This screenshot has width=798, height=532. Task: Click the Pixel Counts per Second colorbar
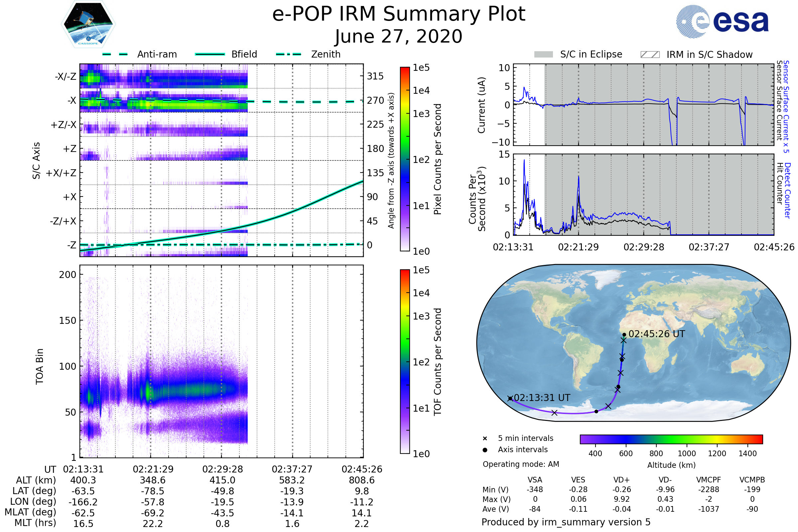[405, 159]
